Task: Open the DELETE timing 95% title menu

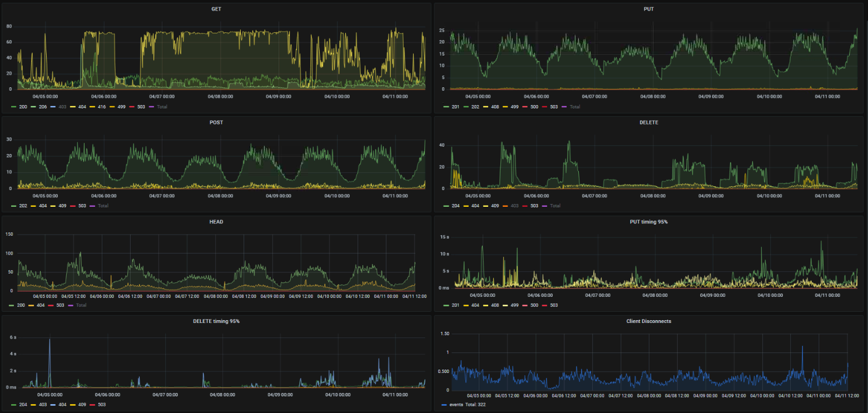Action: pos(216,321)
